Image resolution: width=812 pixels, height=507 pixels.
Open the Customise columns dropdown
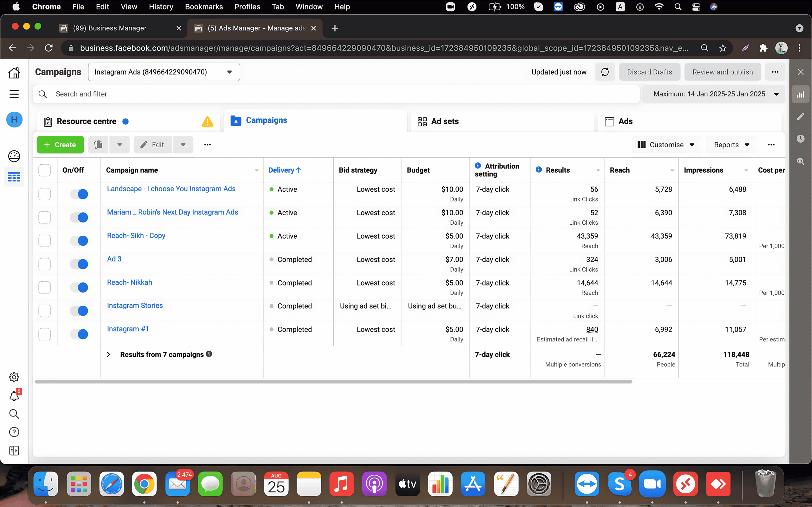[x=666, y=145]
